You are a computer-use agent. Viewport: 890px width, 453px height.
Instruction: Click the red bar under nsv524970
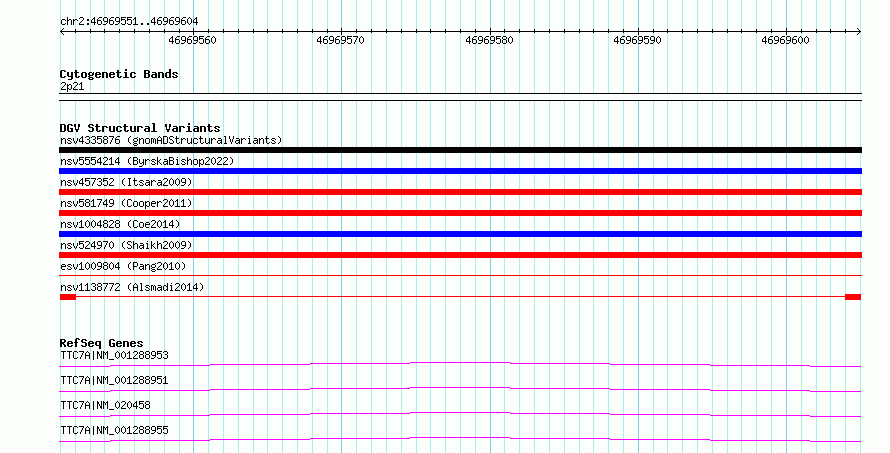click(x=460, y=255)
